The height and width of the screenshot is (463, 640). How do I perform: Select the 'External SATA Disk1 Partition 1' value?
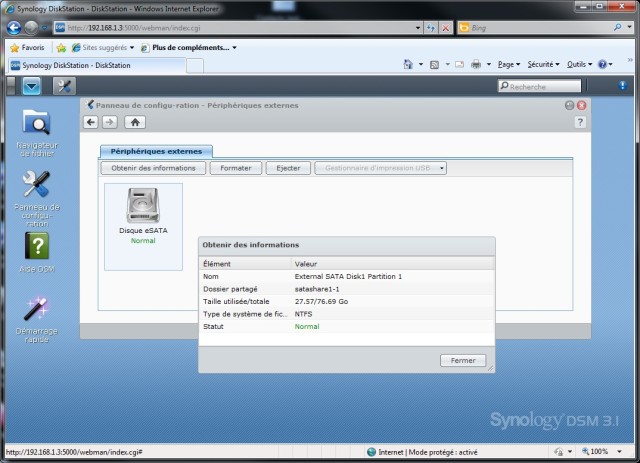(x=348, y=276)
